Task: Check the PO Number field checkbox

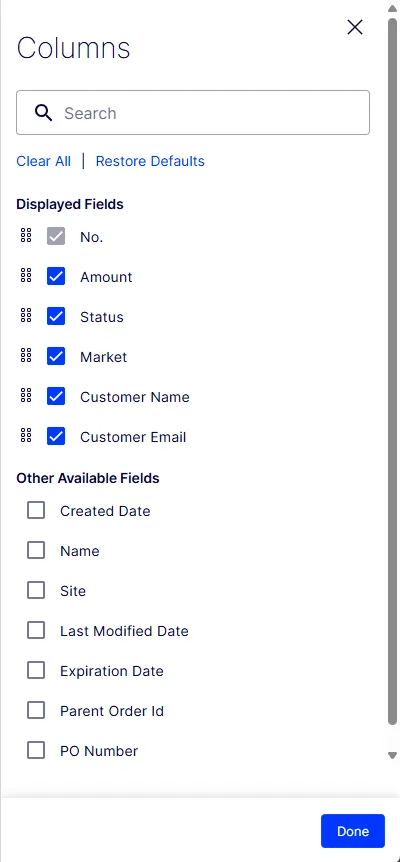Action: pos(36,750)
